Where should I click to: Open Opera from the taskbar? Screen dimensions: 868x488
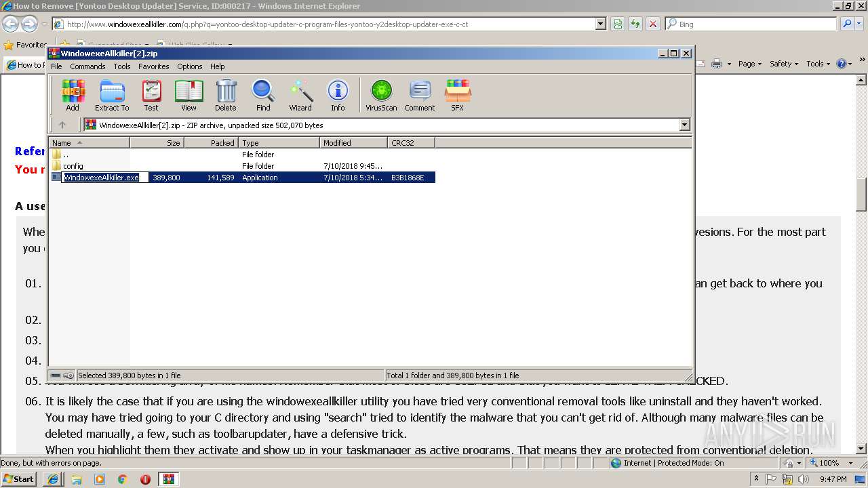point(145,479)
